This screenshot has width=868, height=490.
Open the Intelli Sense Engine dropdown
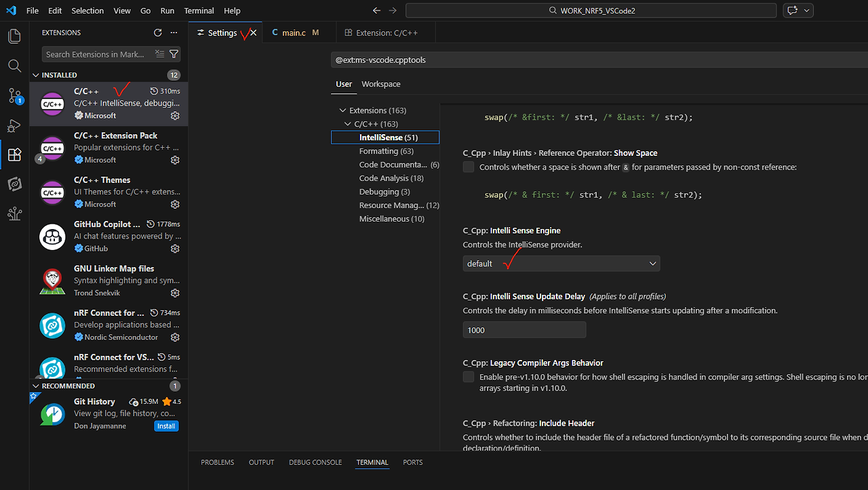(561, 264)
